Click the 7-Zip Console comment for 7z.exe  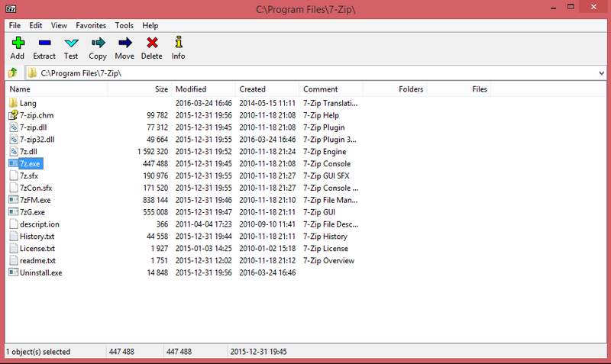(327, 163)
